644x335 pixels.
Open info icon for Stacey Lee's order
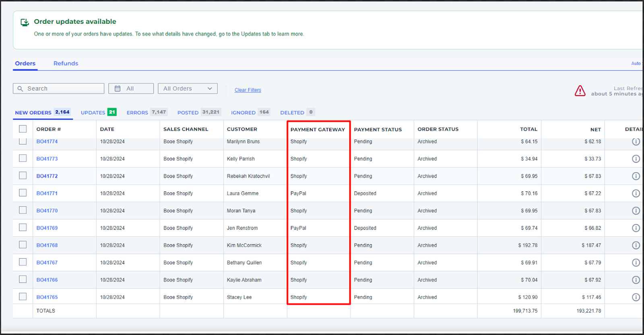[636, 297]
